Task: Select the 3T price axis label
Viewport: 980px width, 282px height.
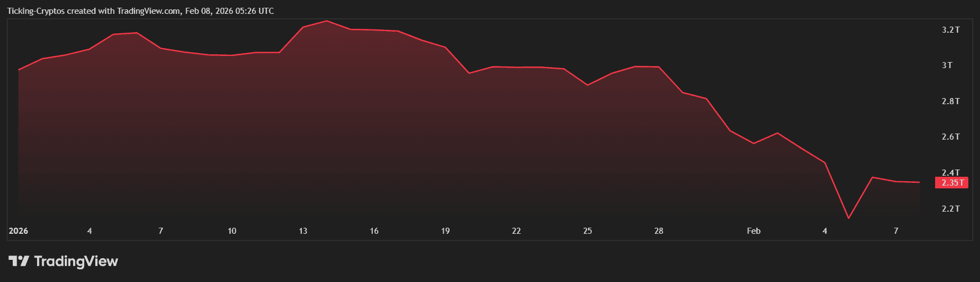Action: pos(947,65)
